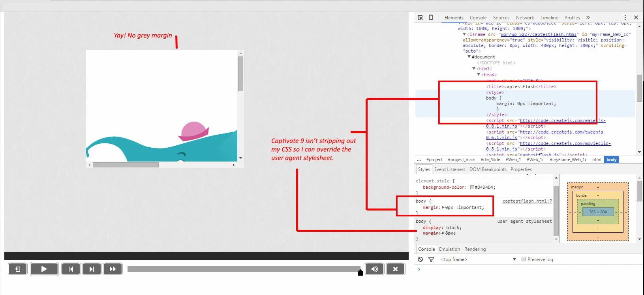Screen dimensions: 644x295
Task: Select the Console drawer tab
Action: pyautogui.click(x=426, y=249)
